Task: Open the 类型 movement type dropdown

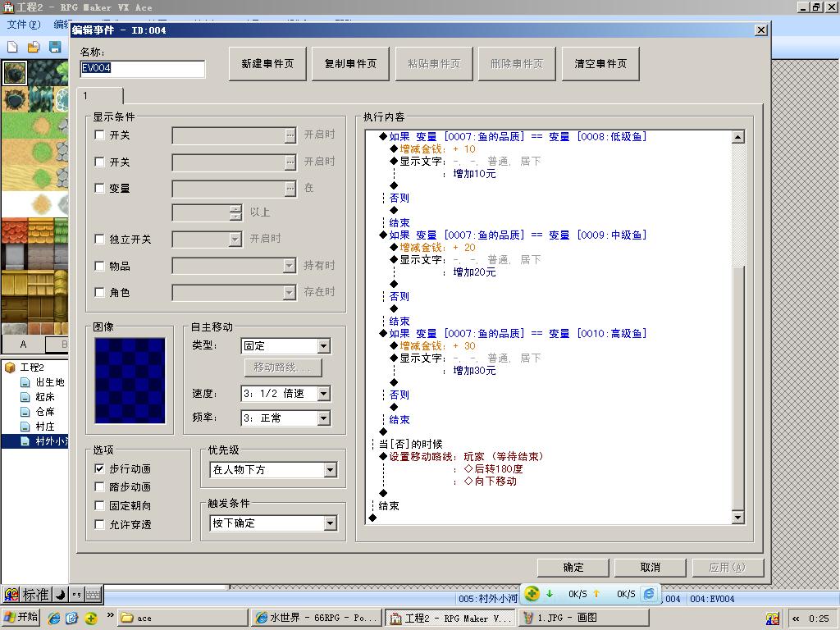Action: (x=323, y=346)
